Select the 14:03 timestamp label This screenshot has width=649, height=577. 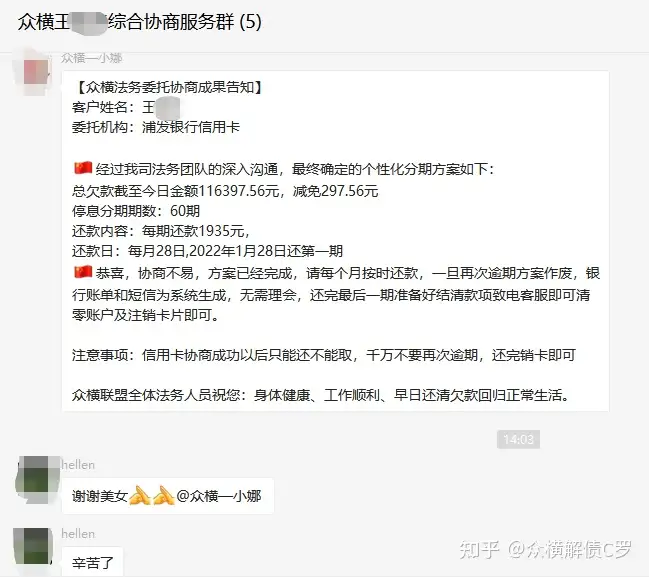(x=518, y=439)
